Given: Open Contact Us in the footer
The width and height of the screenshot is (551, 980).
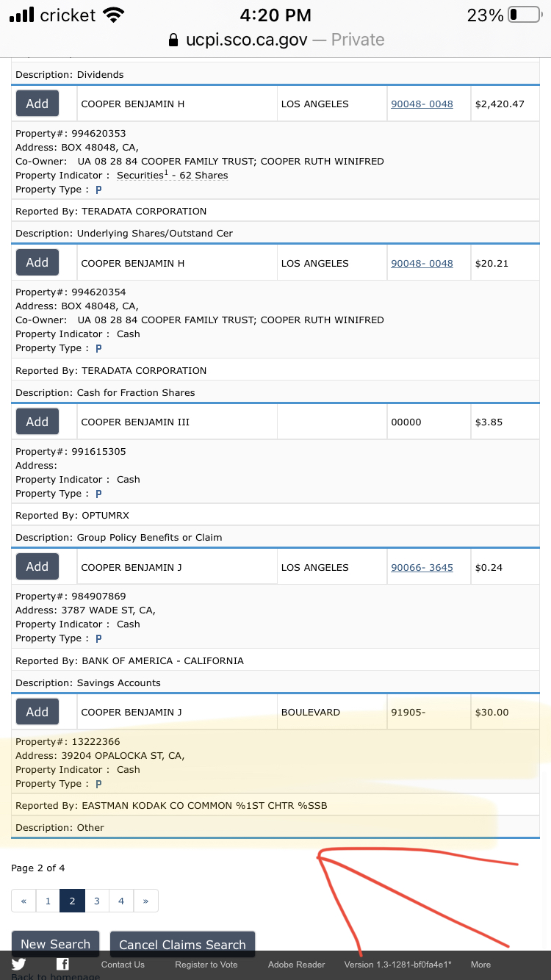Looking at the screenshot, I should (x=123, y=965).
